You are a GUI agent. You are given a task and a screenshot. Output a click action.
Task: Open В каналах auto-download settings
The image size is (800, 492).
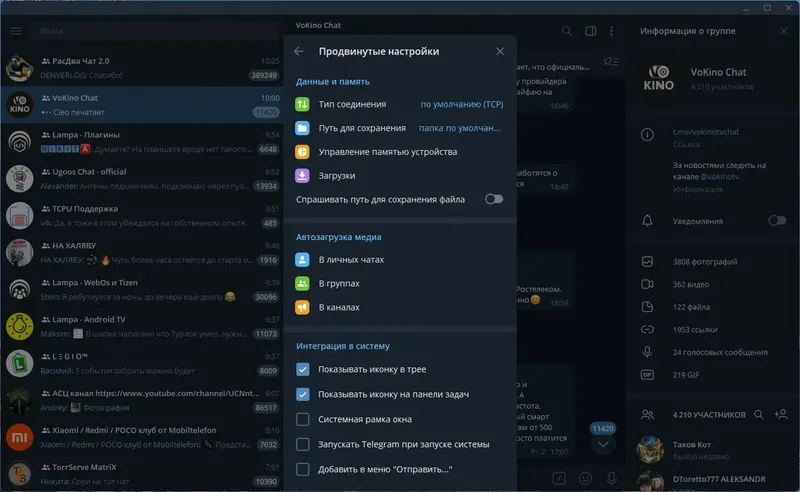point(399,307)
